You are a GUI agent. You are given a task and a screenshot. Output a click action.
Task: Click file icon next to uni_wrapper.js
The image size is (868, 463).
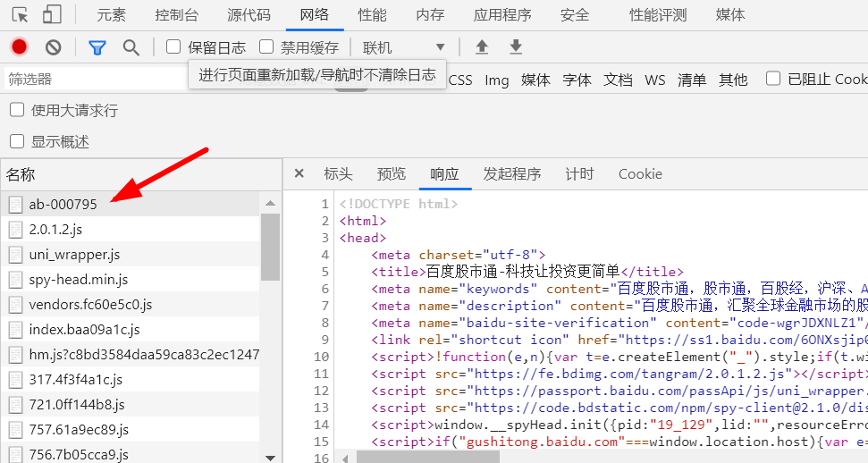coord(15,255)
